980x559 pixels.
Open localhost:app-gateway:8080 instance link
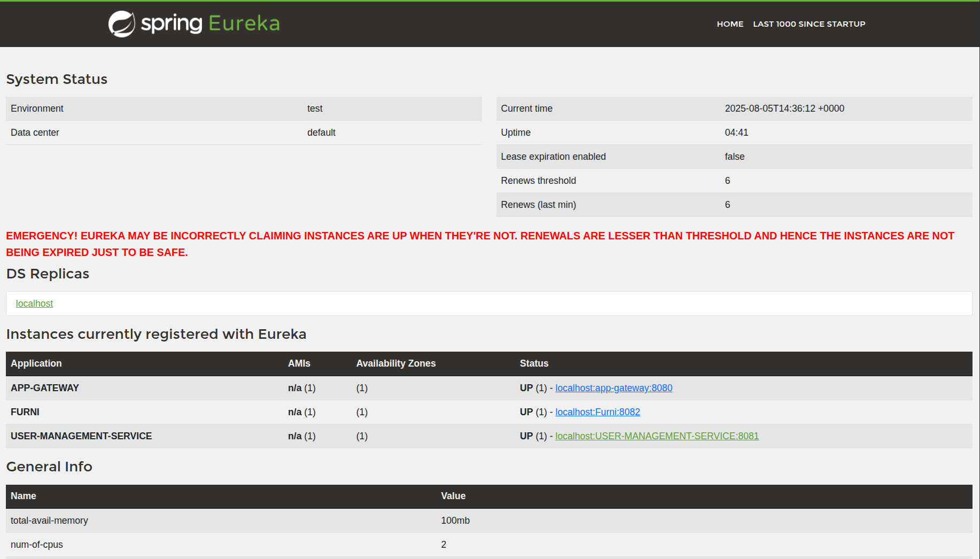click(613, 388)
